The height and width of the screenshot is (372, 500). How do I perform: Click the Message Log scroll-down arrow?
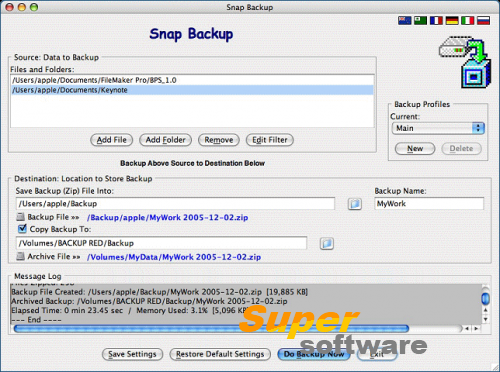coord(486,319)
